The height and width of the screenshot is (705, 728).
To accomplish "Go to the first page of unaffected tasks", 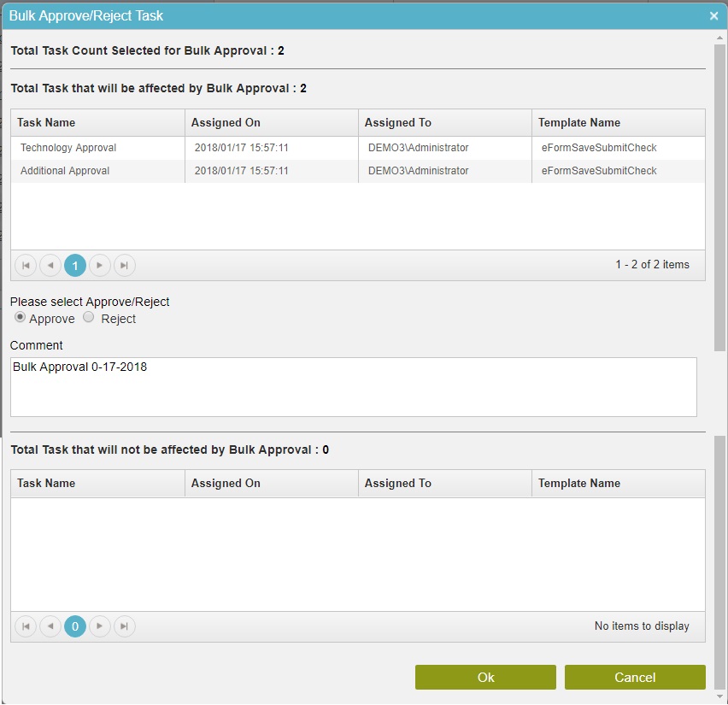I will point(25,626).
